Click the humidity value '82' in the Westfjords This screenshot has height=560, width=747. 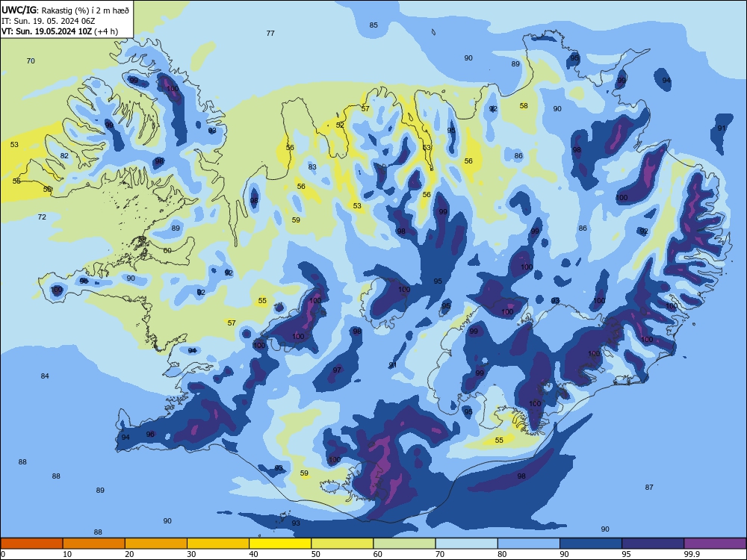click(x=64, y=156)
